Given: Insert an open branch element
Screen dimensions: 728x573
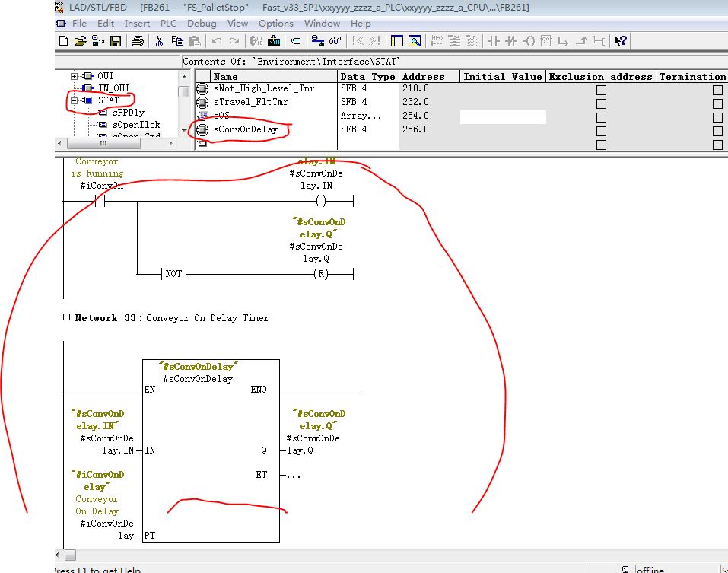Looking at the screenshot, I should pos(563,41).
